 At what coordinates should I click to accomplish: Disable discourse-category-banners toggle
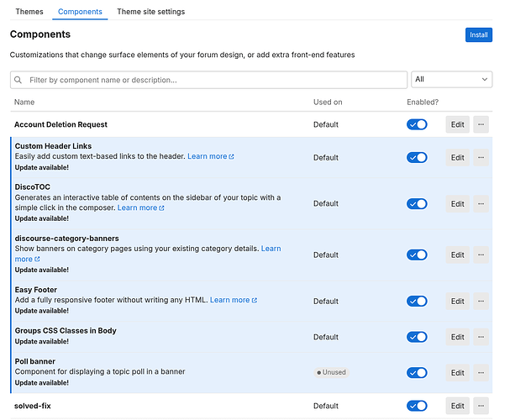click(417, 255)
